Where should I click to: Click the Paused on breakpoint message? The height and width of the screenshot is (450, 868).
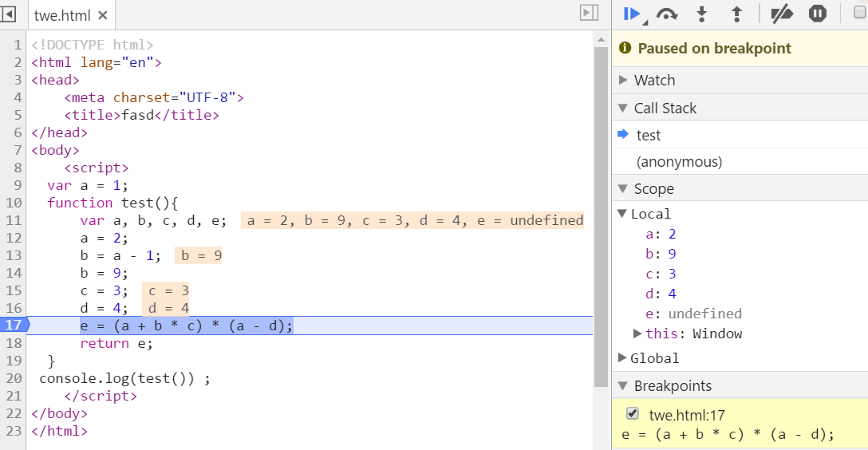pos(714,48)
